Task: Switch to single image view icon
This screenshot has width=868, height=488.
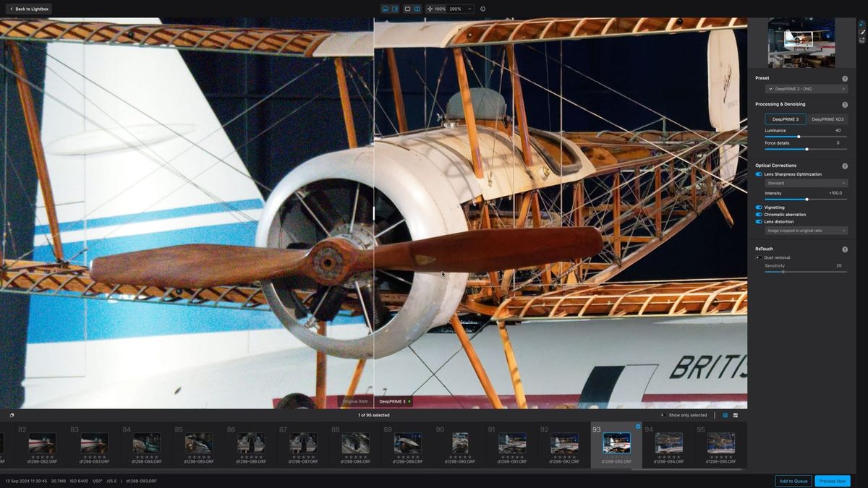Action: click(407, 9)
